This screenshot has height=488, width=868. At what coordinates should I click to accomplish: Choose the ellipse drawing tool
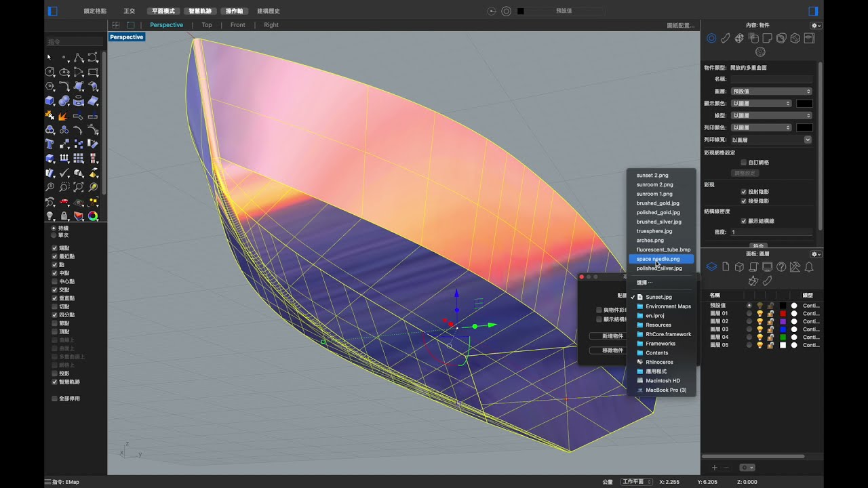point(64,71)
